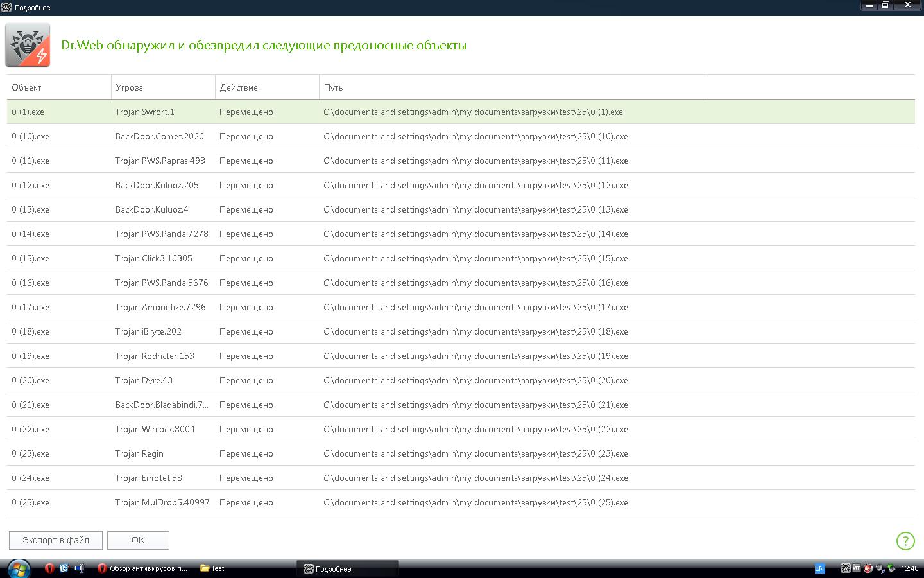Click Перемещено action in the 0 (18).exe row

click(x=246, y=331)
